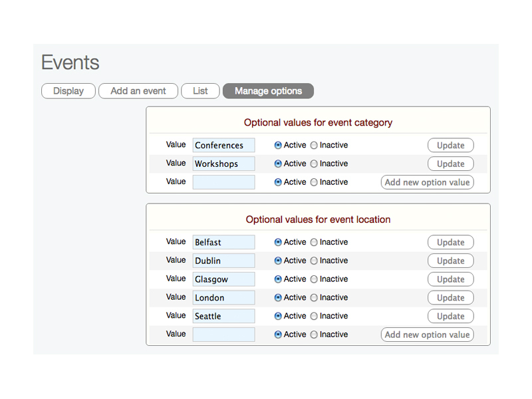The width and height of the screenshot is (532, 399).
Task: Select Active radio for London location
Action: (278, 298)
